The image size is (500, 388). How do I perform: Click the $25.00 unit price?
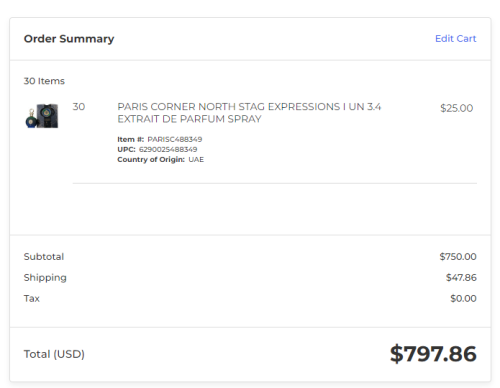click(456, 108)
